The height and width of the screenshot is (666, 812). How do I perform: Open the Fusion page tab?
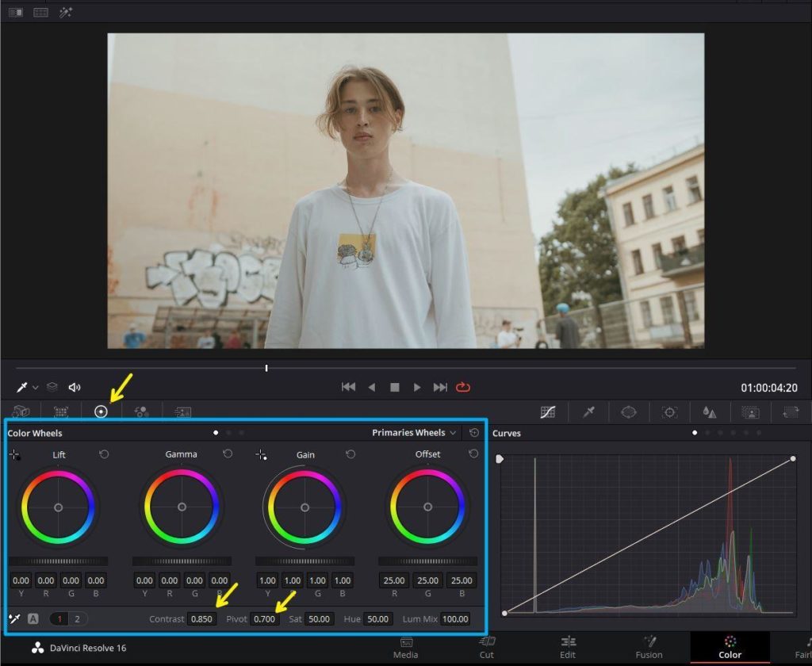(649, 648)
